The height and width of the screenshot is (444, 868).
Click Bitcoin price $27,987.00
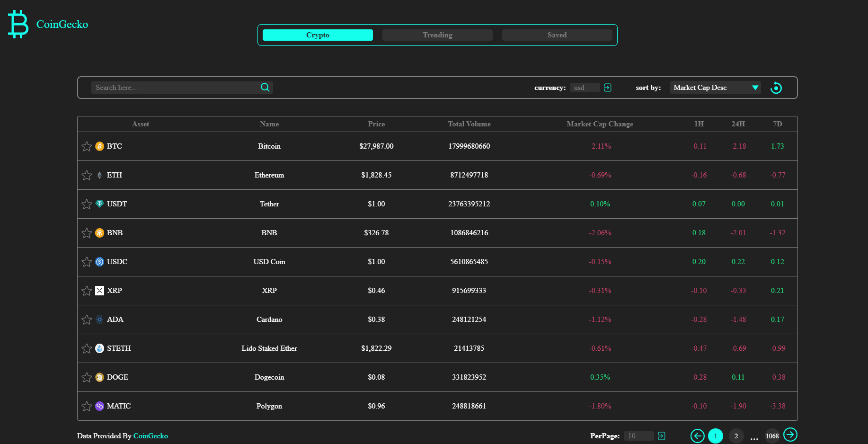coord(376,146)
